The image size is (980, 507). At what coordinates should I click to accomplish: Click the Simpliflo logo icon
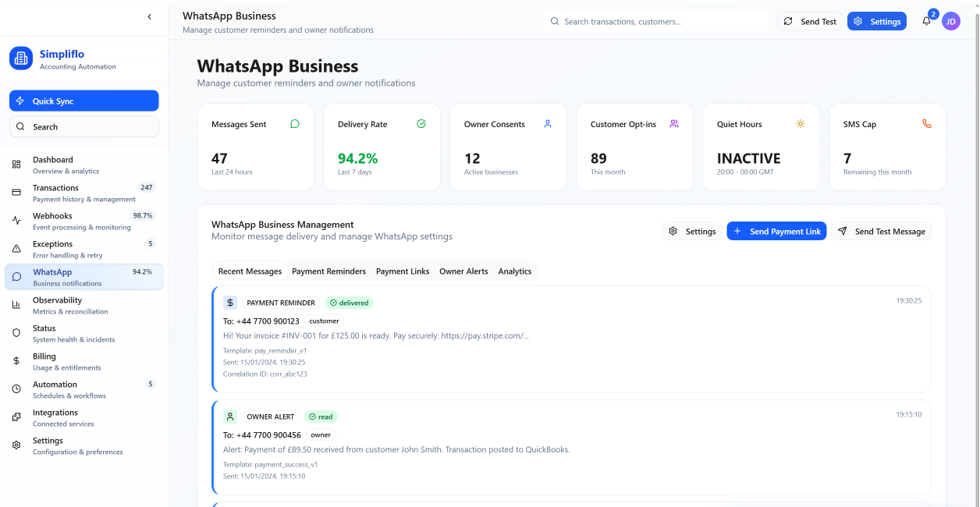(x=21, y=58)
